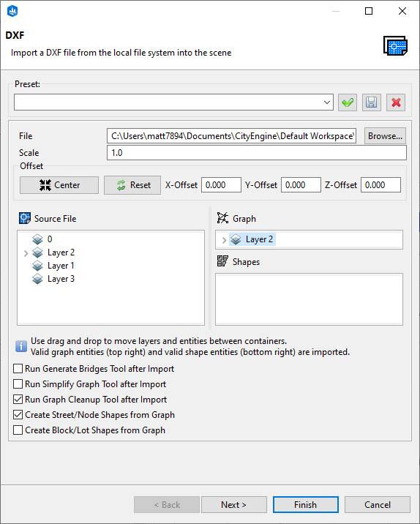
Task: Expand Layer 2 in Source File tree
Action: coord(26,253)
